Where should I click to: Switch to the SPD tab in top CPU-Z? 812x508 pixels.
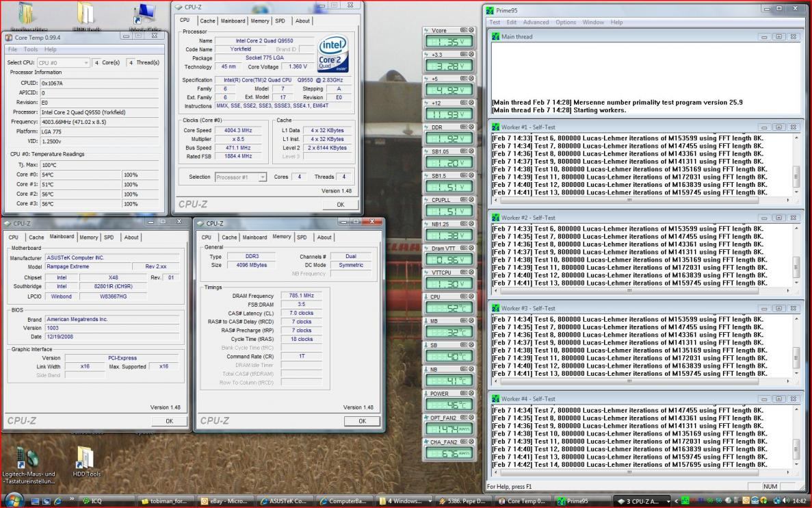[280, 21]
